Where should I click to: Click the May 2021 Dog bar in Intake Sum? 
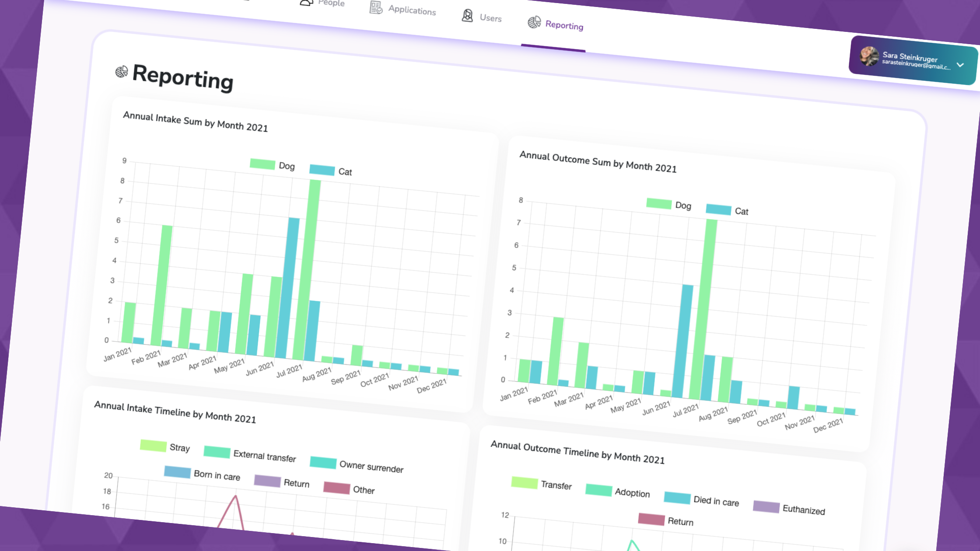point(244,314)
